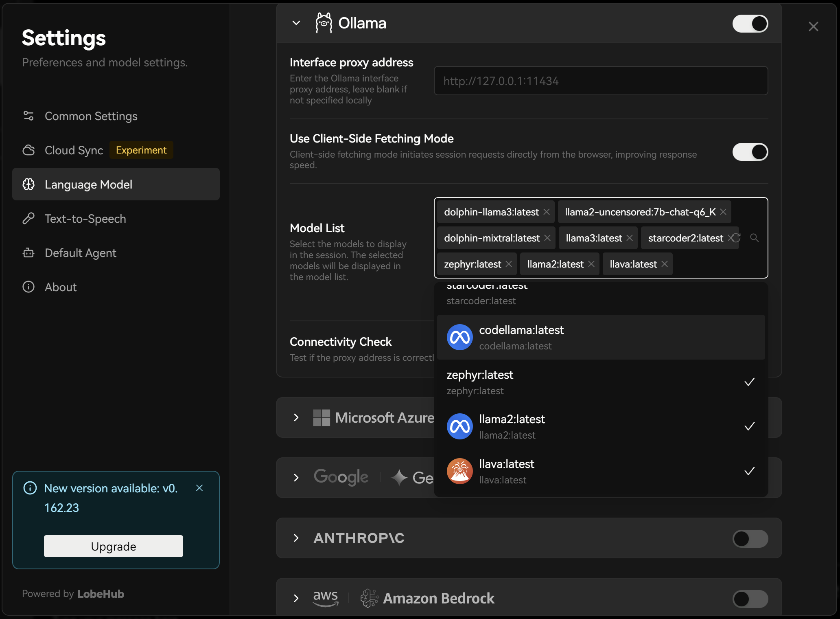Remove the llava:latest tag
This screenshot has width=840, height=619.
pyautogui.click(x=665, y=264)
